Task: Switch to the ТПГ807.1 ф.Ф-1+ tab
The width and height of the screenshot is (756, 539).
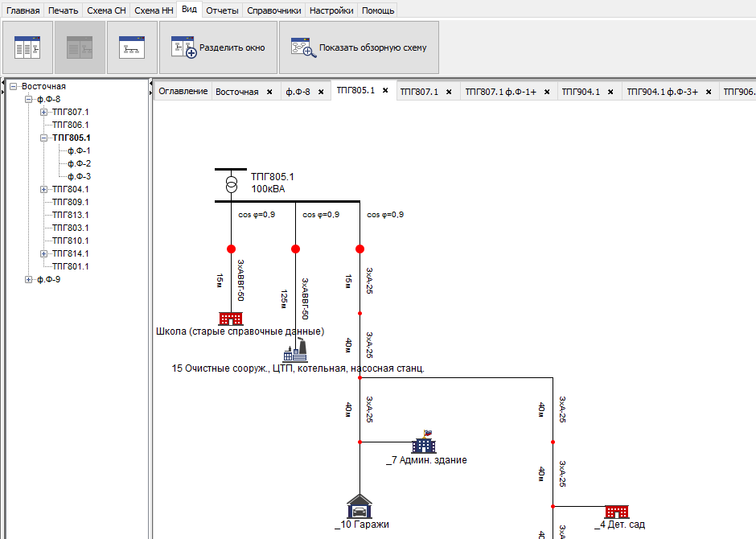Action: coord(500,92)
